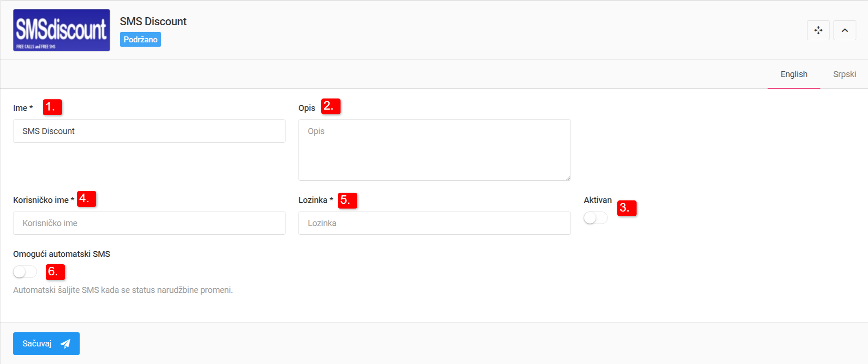Click red marker number 6
The width and height of the screenshot is (868, 364).
click(55, 272)
